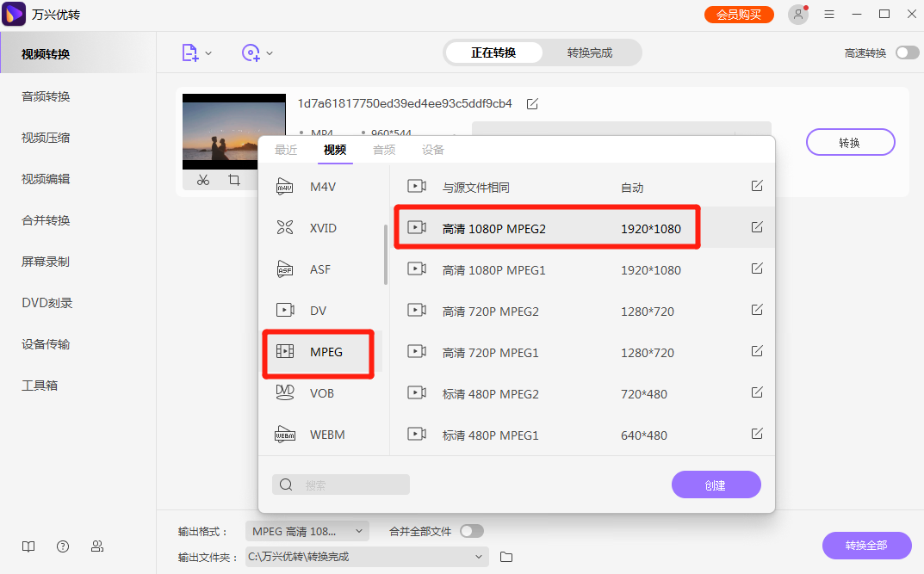
Task: Click the add files icon in the toolbar
Action: tap(191, 52)
